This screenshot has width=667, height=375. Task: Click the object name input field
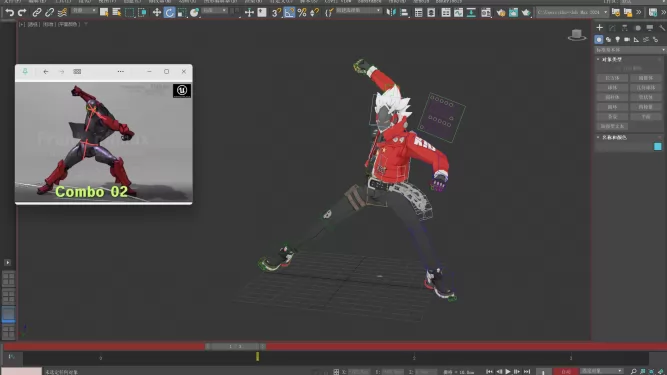[624, 147]
